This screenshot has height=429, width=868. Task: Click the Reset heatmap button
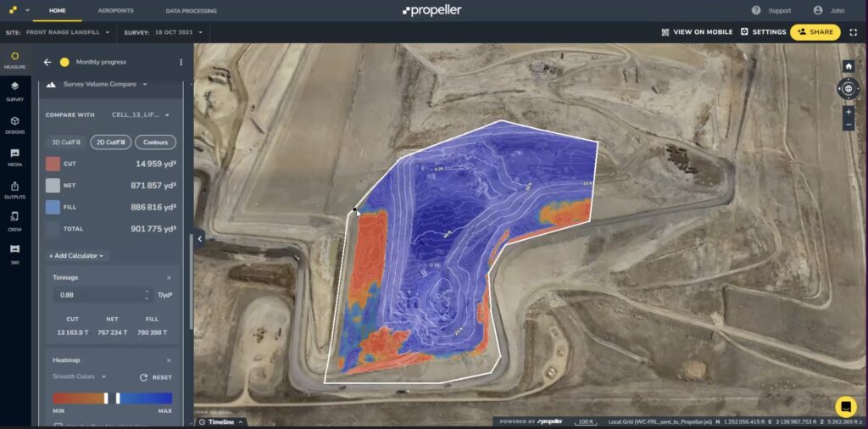[x=156, y=377]
